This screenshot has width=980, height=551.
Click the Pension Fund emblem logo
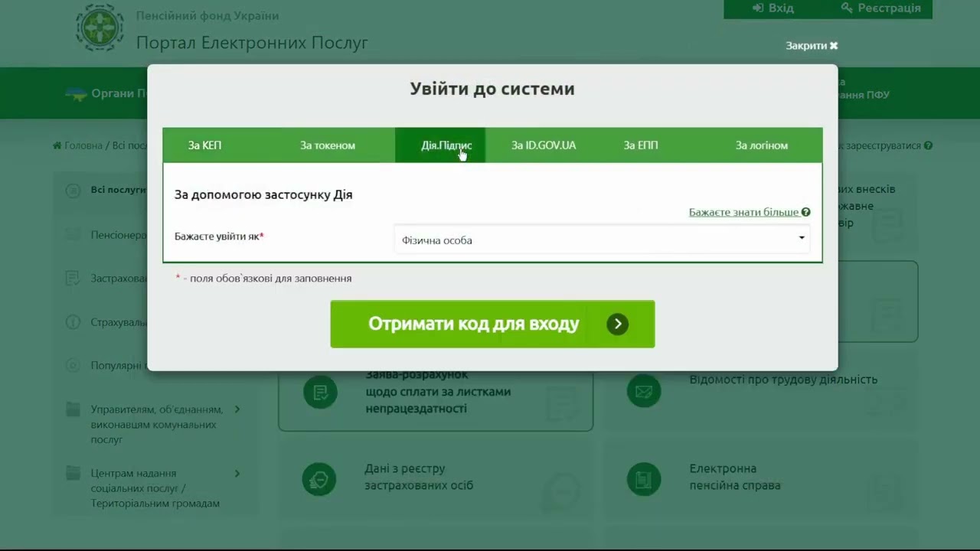(100, 27)
